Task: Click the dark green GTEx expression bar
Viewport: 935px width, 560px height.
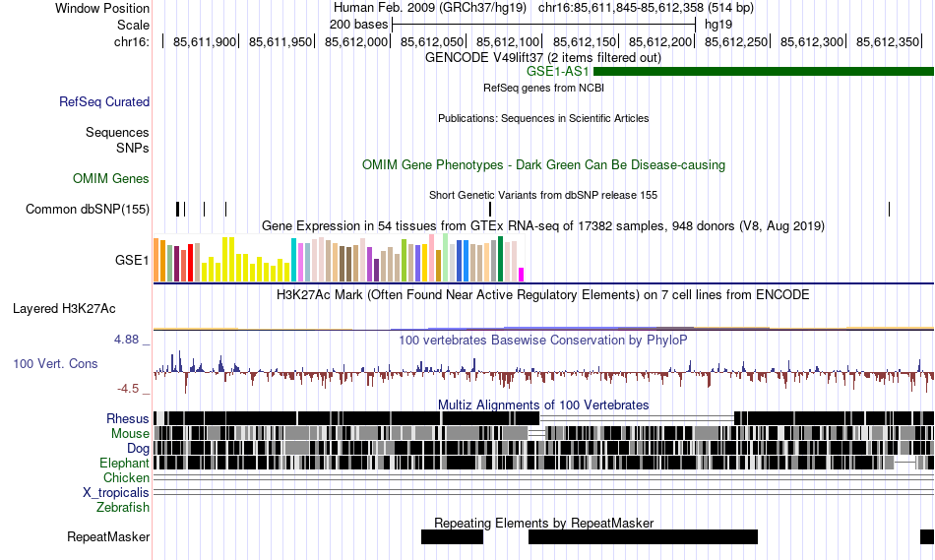Action: tap(500, 259)
